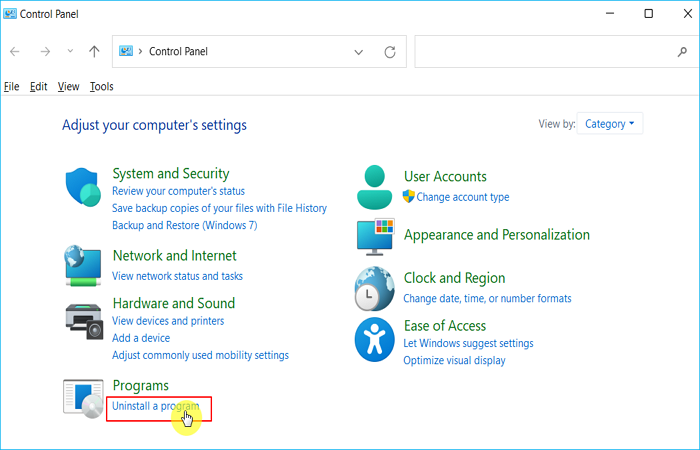700x450 pixels.
Task: Minimize the Control Panel window
Action: [x=610, y=14]
